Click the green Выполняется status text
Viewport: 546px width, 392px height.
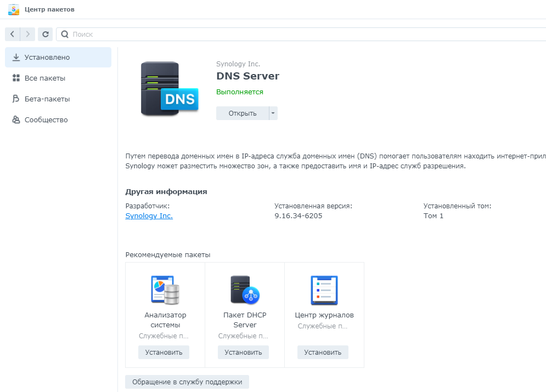240,92
